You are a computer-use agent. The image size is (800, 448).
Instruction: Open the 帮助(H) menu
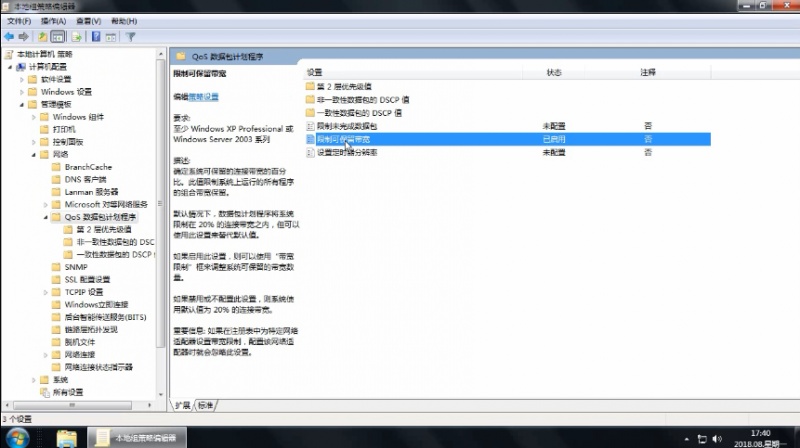tap(124, 21)
